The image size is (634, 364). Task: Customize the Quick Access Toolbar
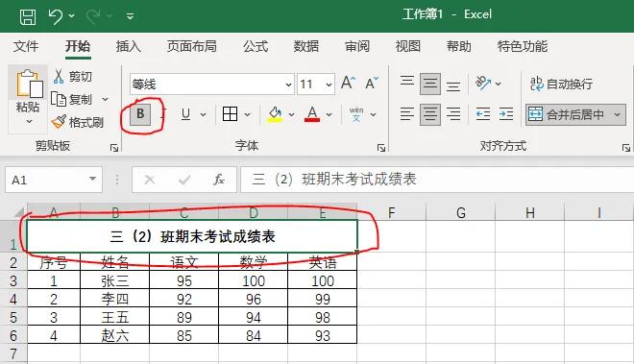[x=131, y=16]
